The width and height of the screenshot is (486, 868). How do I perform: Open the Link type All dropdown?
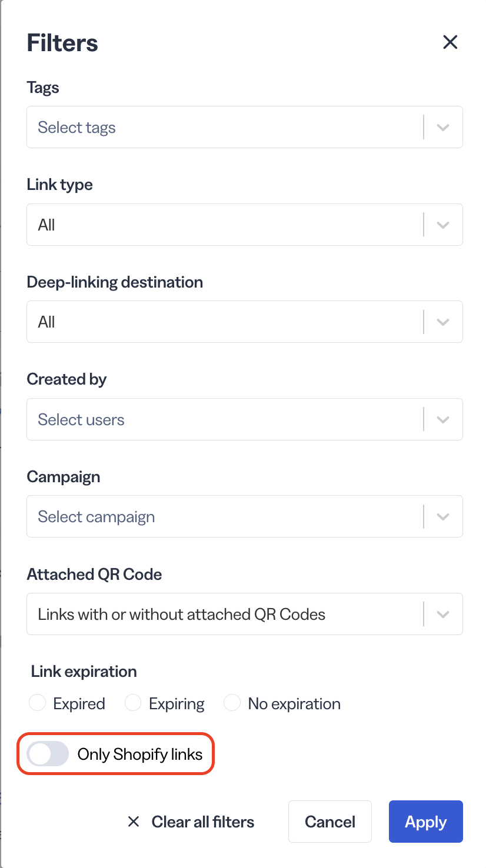(245, 225)
